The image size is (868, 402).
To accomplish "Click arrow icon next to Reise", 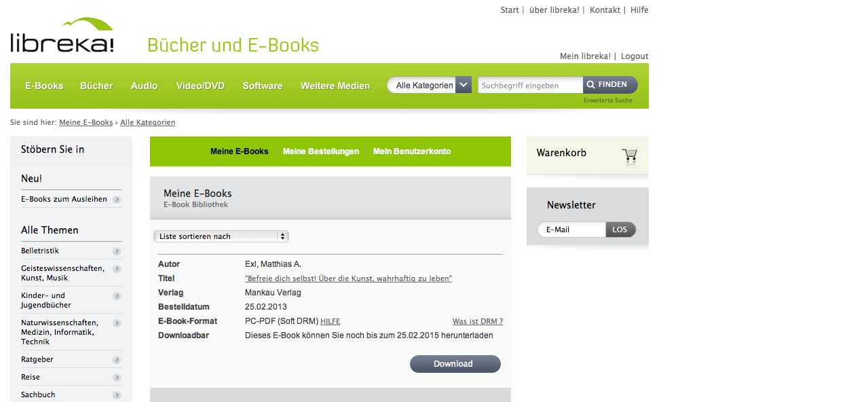I will (x=117, y=378).
